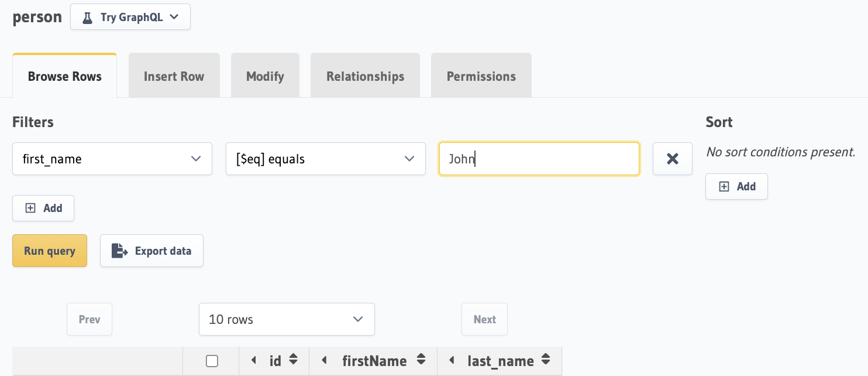Remove the first_name filter with the X button
This screenshot has height=376, width=868.
tap(673, 159)
